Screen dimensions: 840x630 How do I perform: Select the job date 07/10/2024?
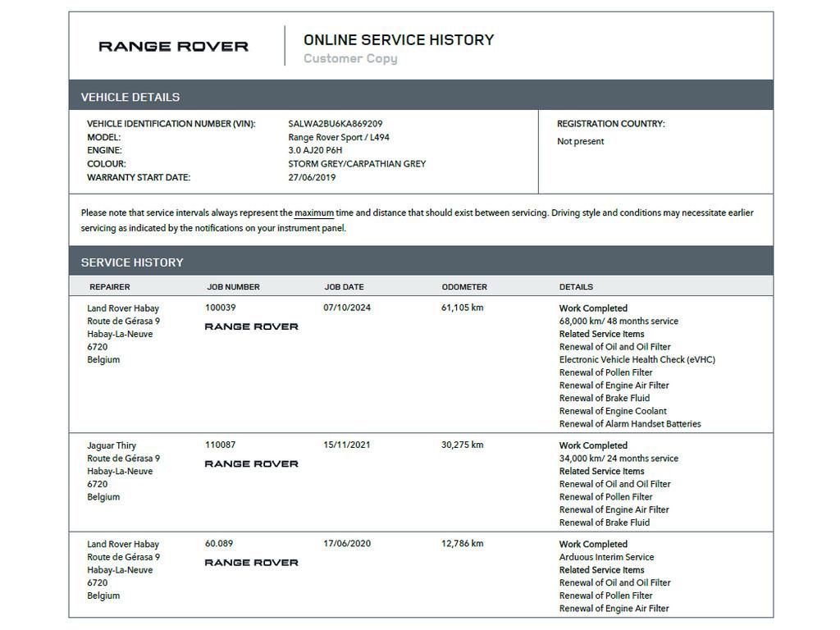pos(347,308)
